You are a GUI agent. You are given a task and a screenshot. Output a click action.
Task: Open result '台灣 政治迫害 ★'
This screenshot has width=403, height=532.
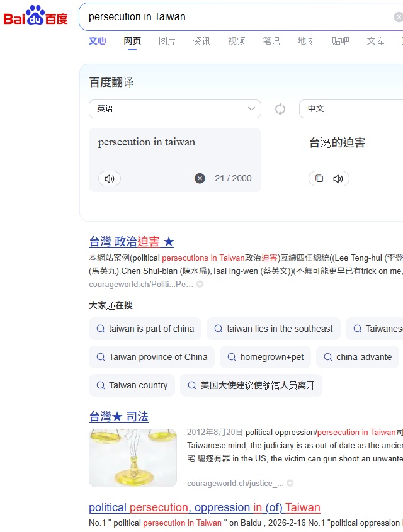click(x=132, y=242)
